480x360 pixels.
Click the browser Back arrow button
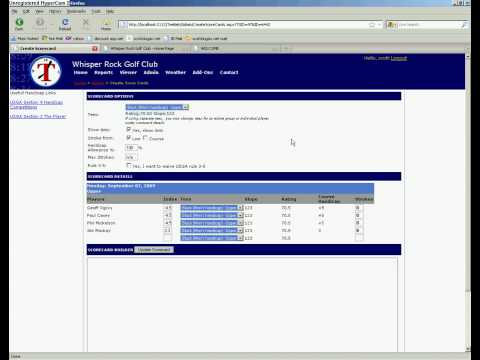(x=19, y=23)
